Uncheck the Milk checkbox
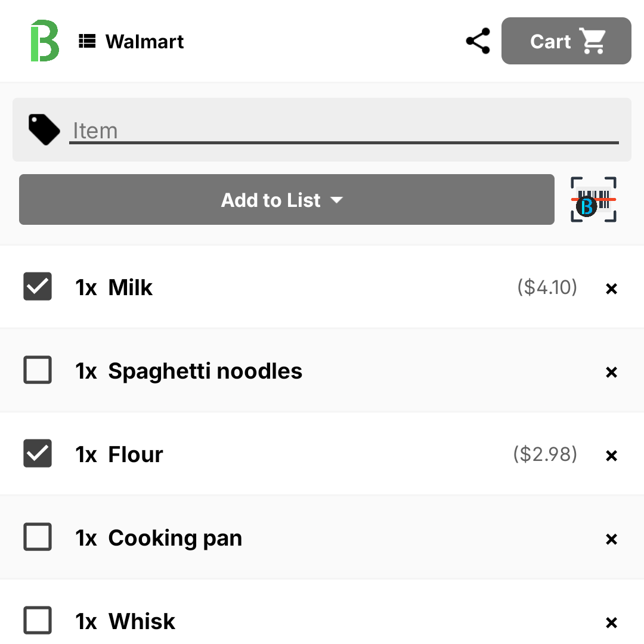This screenshot has height=644, width=644. tap(38, 286)
